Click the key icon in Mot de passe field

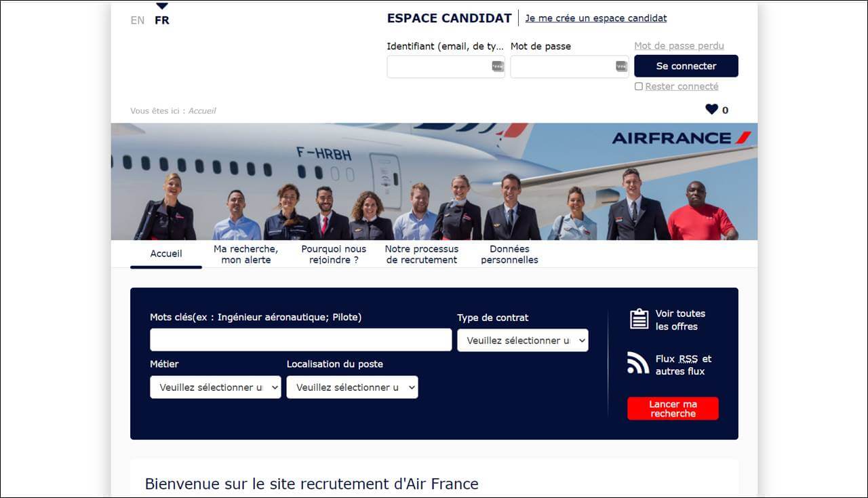click(x=622, y=66)
